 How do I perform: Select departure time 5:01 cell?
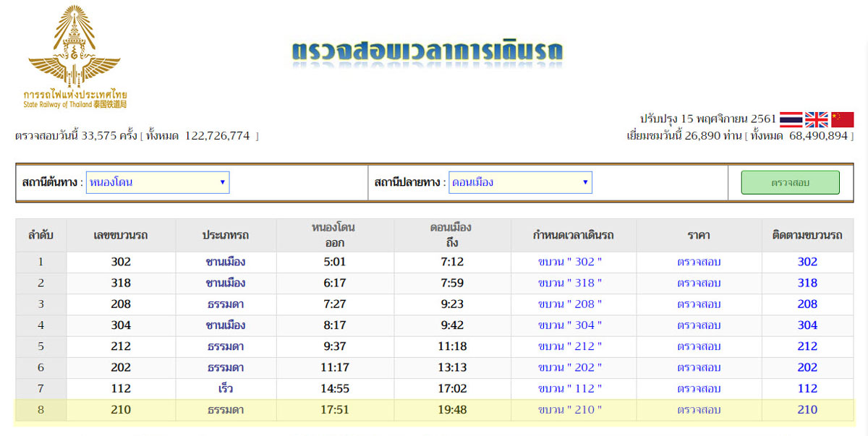pos(335,262)
